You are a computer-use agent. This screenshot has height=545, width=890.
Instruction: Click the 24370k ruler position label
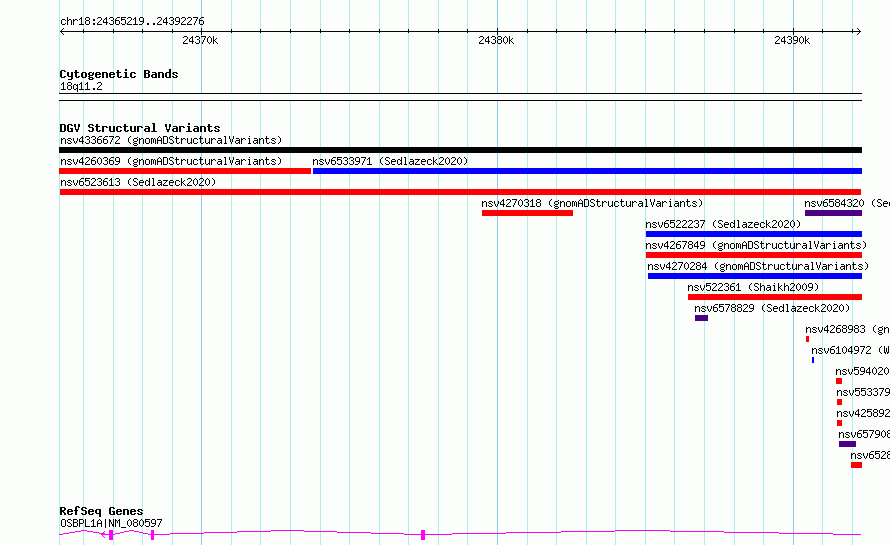[200, 40]
